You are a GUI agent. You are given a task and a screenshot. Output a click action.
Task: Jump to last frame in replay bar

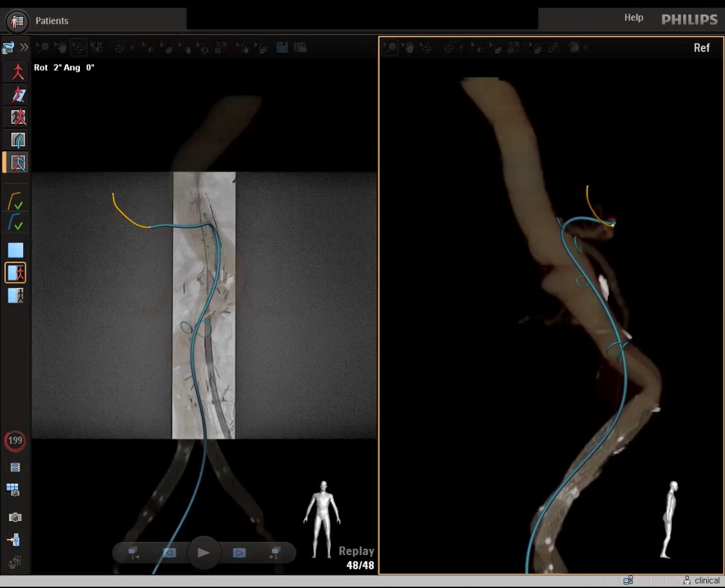click(275, 553)
